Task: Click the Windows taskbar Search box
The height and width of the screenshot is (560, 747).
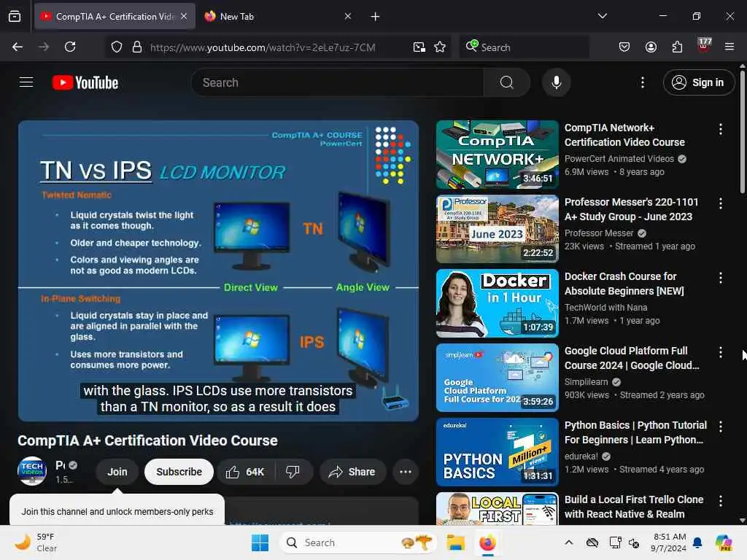Action: pyautogui.click(x=358, y=542)
